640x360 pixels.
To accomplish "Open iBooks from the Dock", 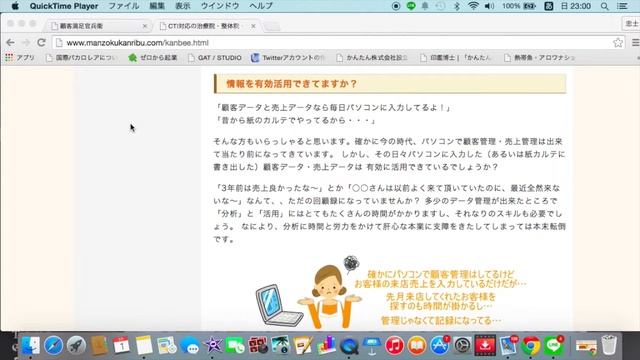I will click(x=417, y=346).
